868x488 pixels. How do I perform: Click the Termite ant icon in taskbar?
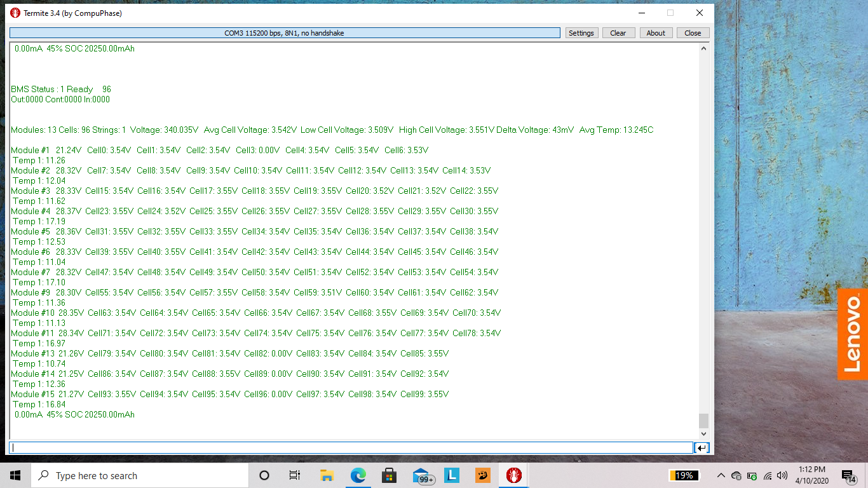pos(513,475)
